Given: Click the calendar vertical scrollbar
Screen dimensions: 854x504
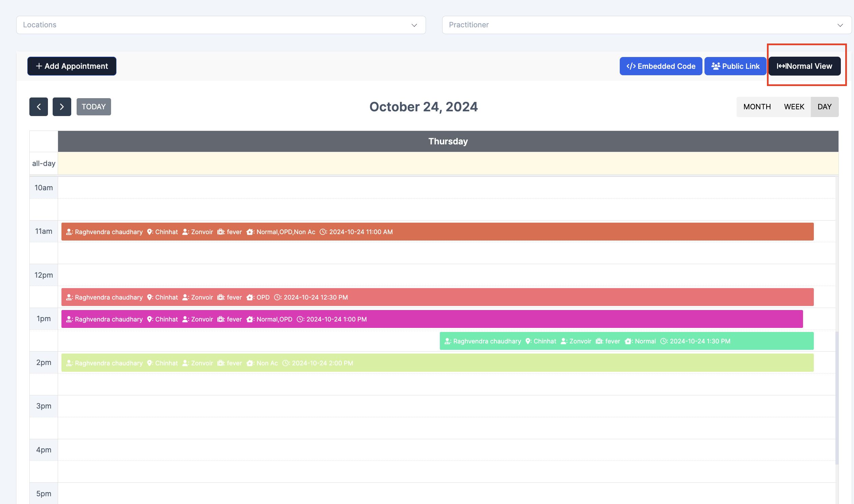Looking at the screenshot, I should tap(837, 398).
